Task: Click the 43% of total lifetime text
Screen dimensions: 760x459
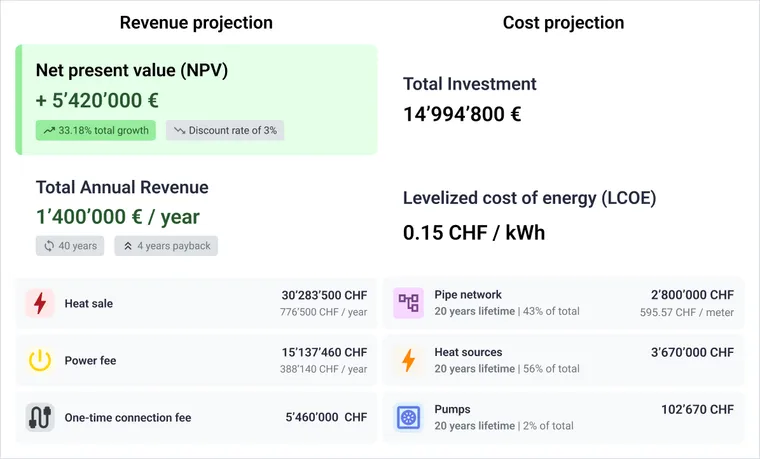Action: tap(507, 311)
